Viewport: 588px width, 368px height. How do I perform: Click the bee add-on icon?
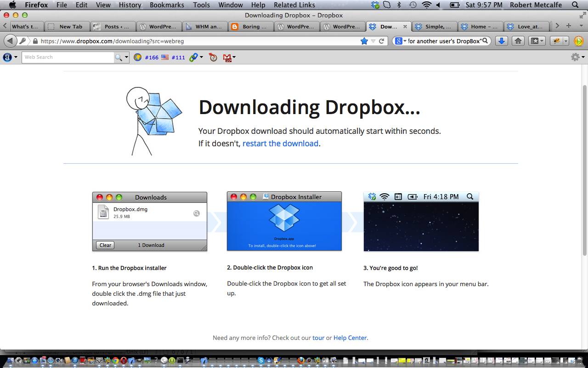click(x=557, y=41)
